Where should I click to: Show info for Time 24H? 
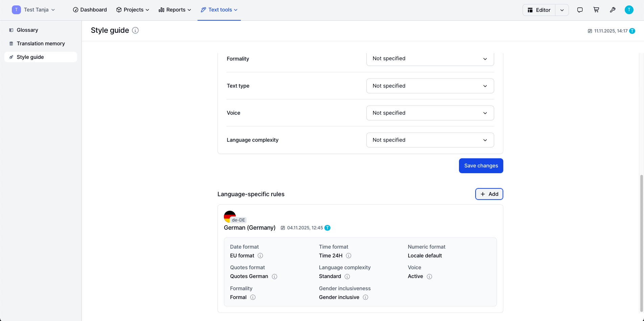point(348,256)
